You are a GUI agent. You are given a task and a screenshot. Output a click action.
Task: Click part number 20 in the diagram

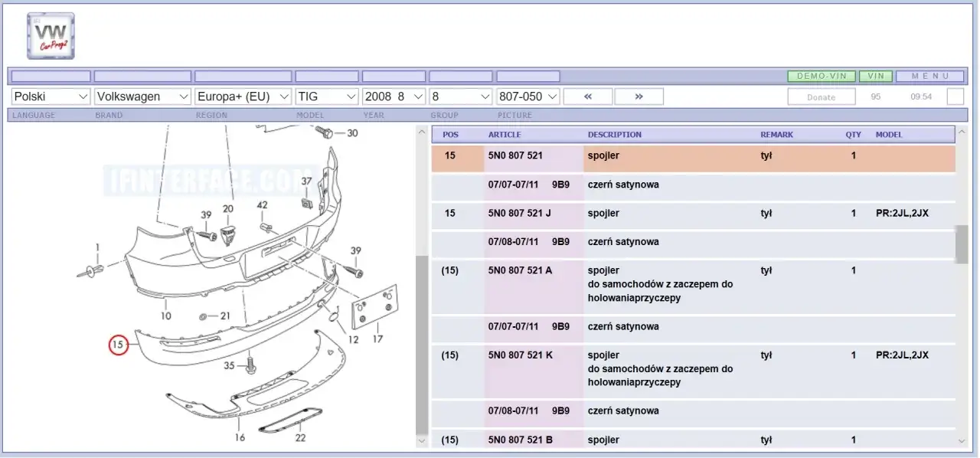click(228, 208)
